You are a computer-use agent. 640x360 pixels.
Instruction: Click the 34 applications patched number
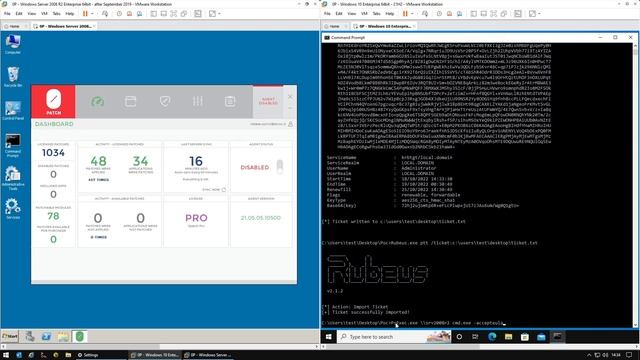click(x=140, y=161)
